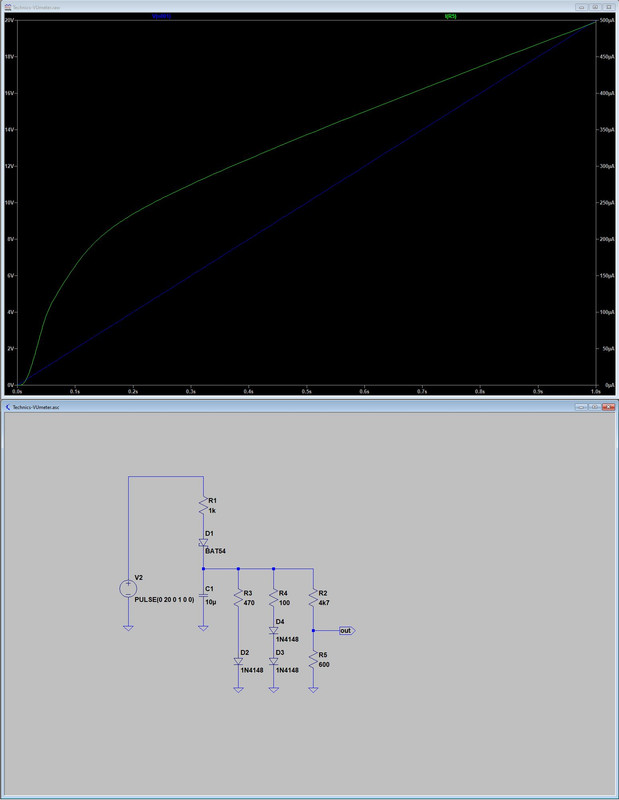Click the blue voltage trace label
Viewport: 619px width, 800px height.
[161, 16]
